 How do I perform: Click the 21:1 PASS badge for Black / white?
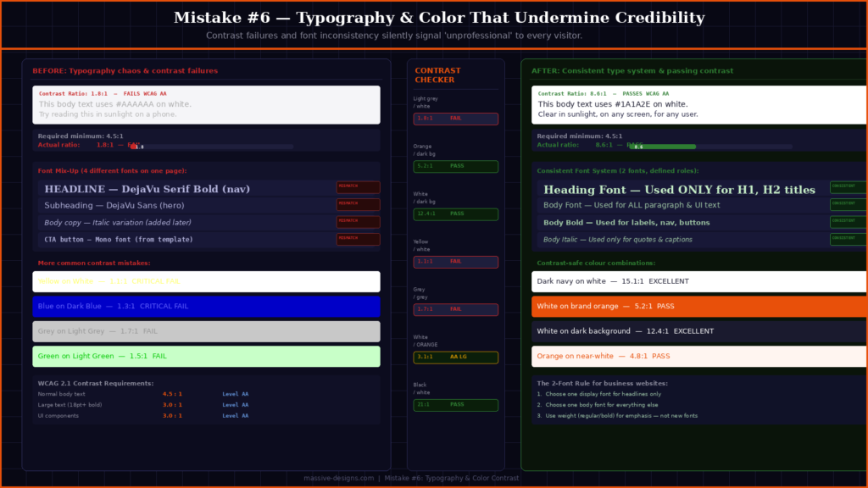(455, 405)
